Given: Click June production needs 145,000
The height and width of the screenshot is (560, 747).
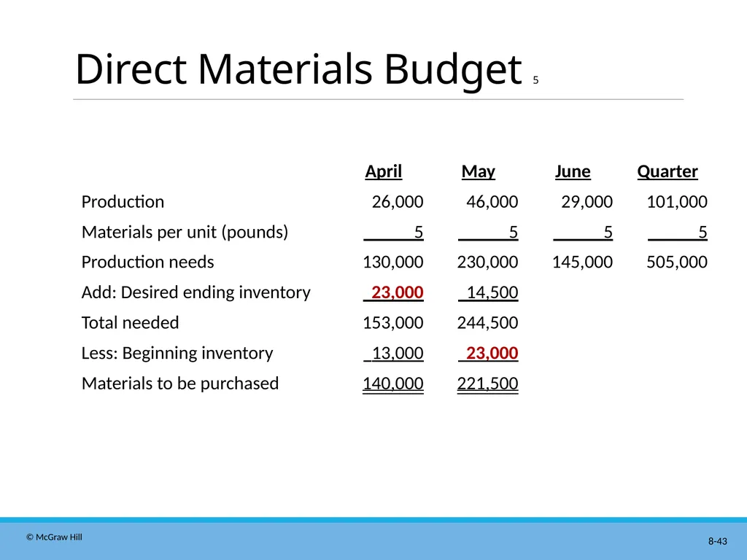Looking at the screenshot, I should (582, 262).
